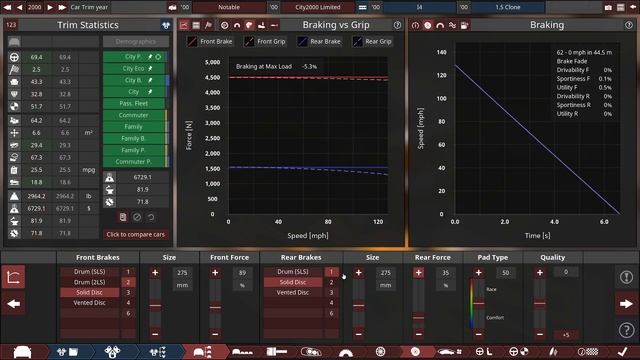The width and height of the screenshot is (640, 360).
Task: Decrease rear brake force with minus
Action: coord(418,334)
